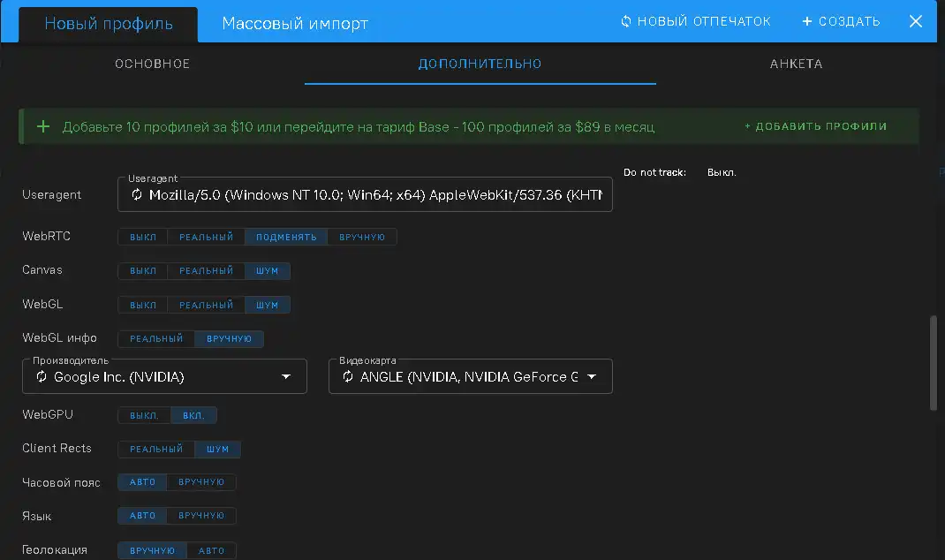Set Часовой пояс to ВРУЧНУЮ
This screenshot has height=560, width=945.
click(x=200, y=482)
